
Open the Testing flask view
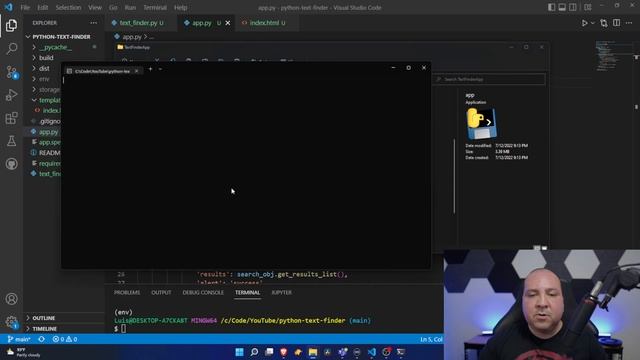click(11, 141)
